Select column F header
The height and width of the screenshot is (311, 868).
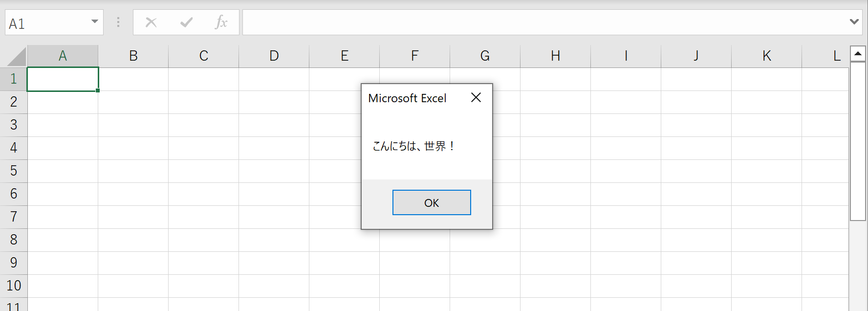click(414, 56)
